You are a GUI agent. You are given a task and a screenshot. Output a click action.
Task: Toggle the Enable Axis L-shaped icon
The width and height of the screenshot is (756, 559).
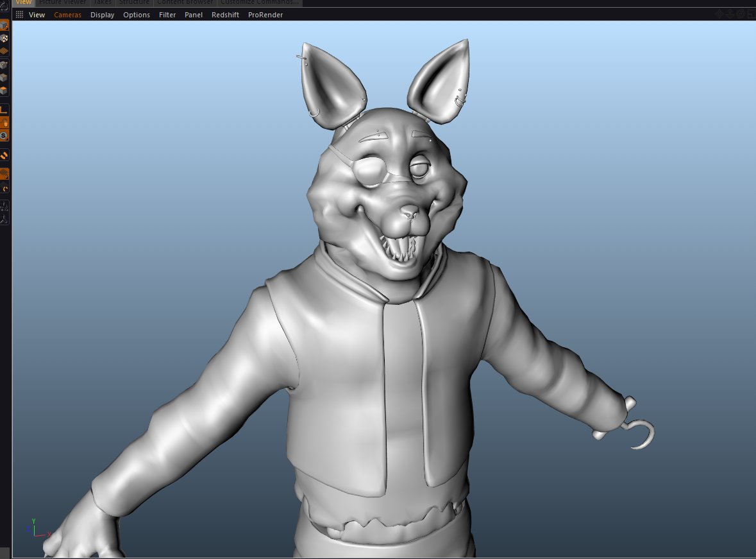tap(4, 110)
